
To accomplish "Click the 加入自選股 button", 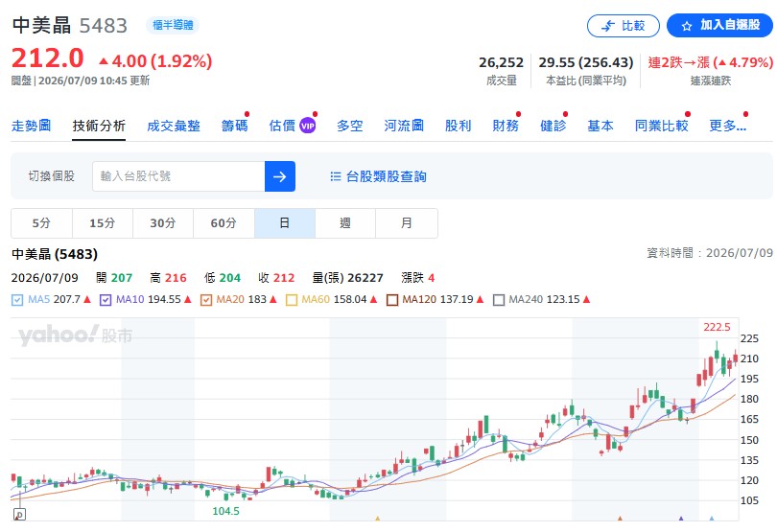I will (x=719, y=25).
